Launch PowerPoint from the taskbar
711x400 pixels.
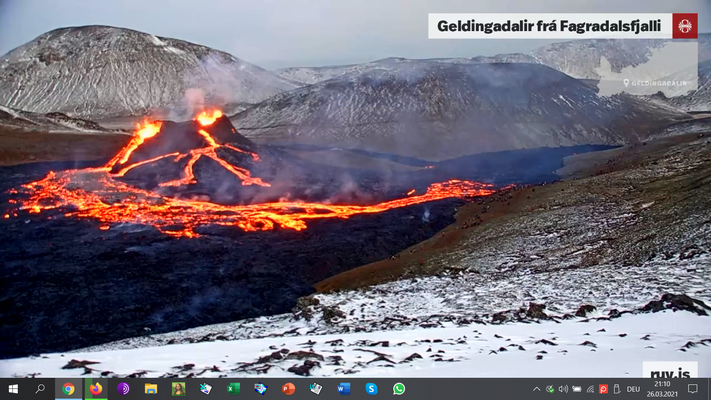point(288,389)
